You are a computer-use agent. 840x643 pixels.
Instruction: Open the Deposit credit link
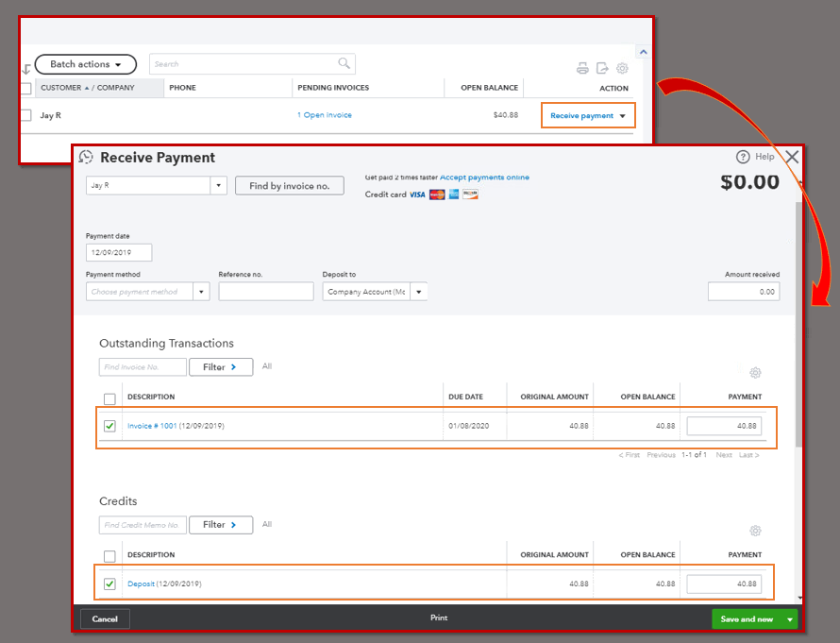point(141,584)
